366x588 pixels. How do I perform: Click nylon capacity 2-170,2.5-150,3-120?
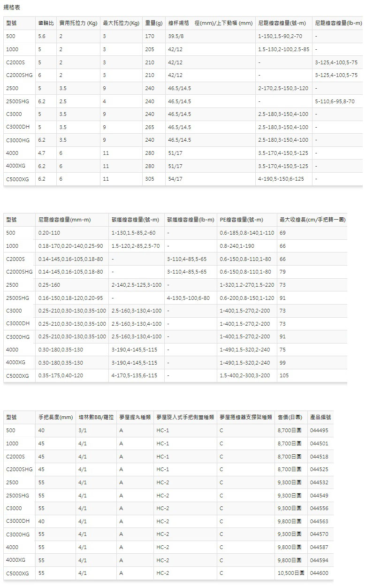(x=283, y=88)
